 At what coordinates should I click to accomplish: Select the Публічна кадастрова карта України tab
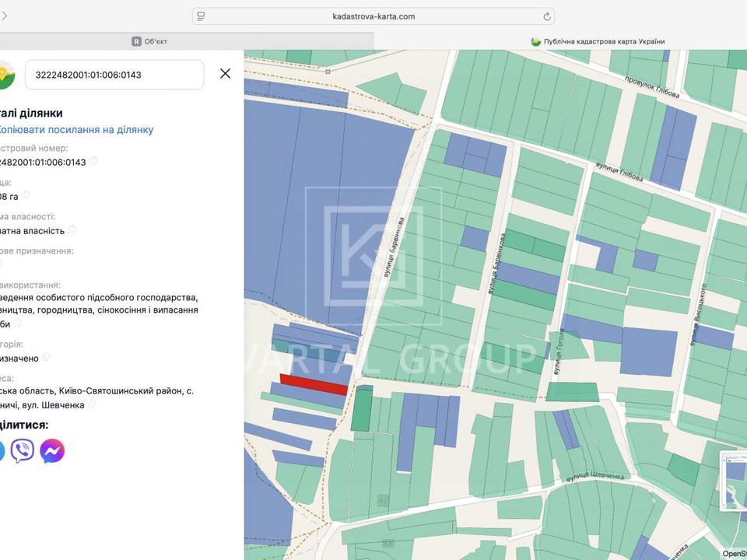598,41
